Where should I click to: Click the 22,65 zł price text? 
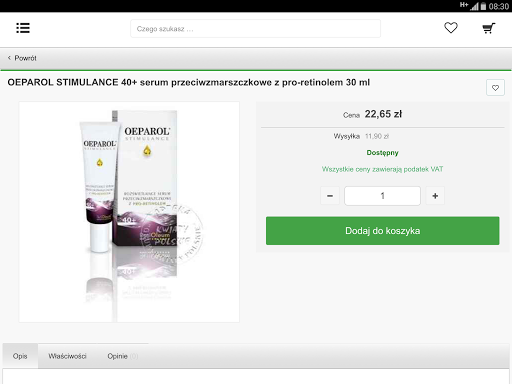(383, 114)
